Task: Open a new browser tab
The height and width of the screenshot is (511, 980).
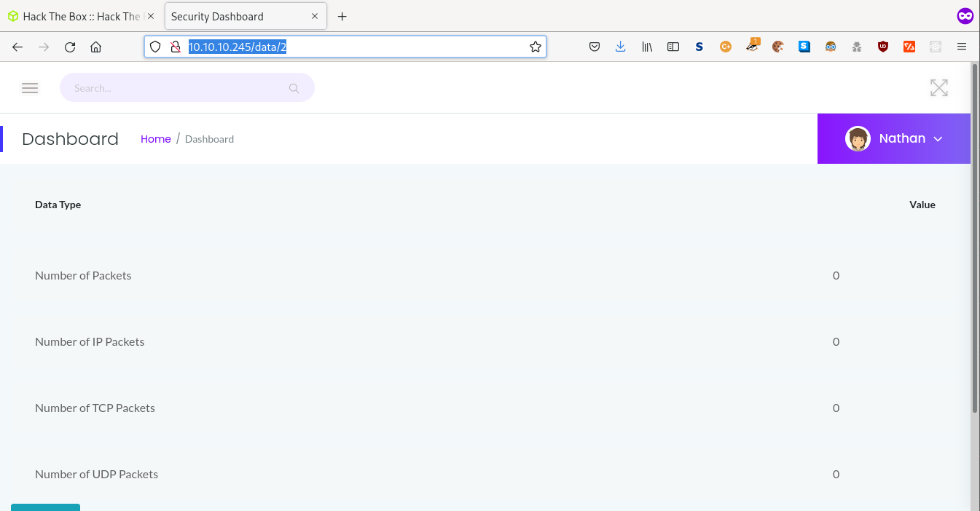Action: coord(342,16)
